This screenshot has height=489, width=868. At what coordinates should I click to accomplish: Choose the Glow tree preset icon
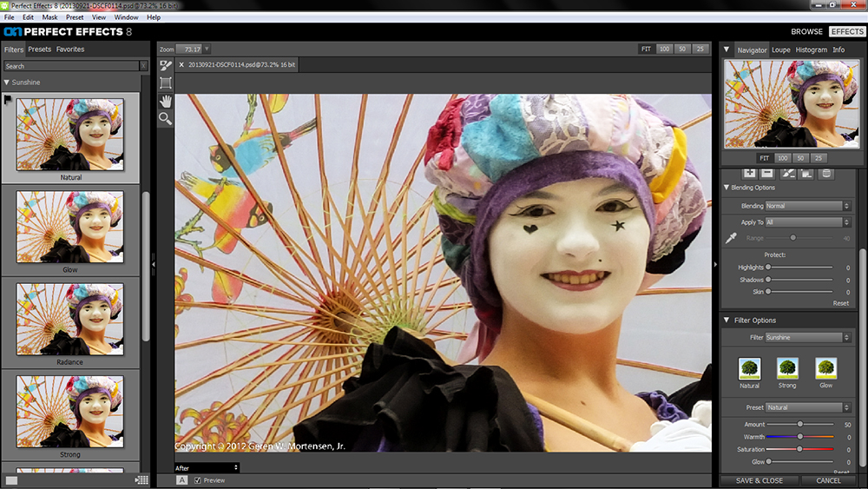click(x=826, y=368)
